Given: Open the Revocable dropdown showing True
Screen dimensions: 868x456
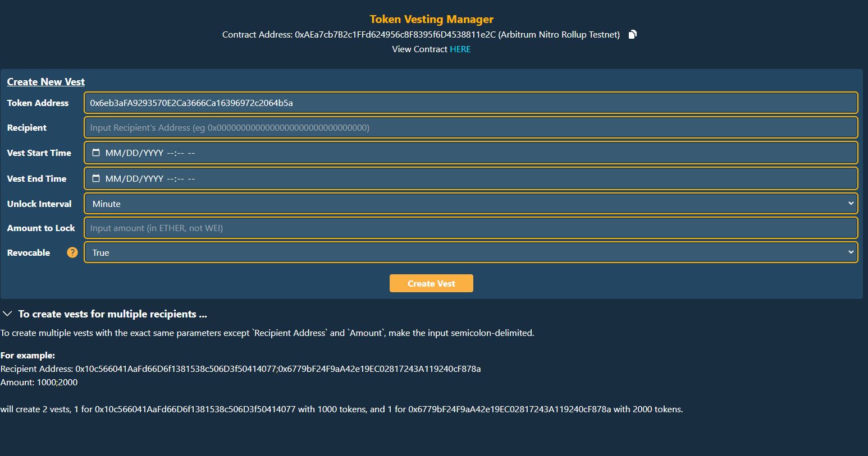Looking at the screenshot, I should point(471,252).
